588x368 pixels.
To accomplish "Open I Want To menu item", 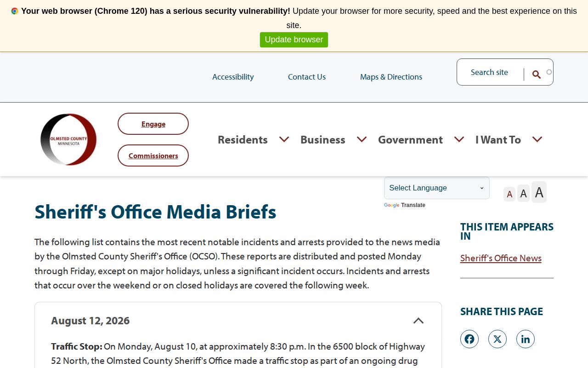I will point(498,139).
